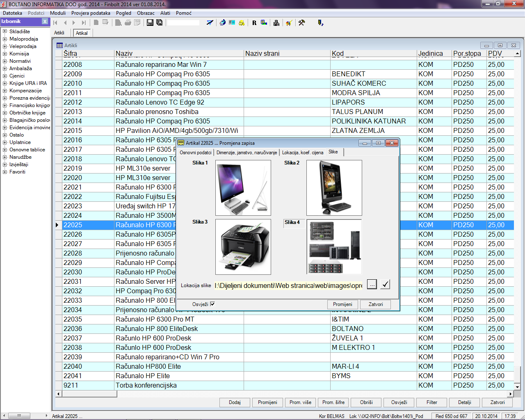Click the save all multiple disks icon

tap(159, 23)
